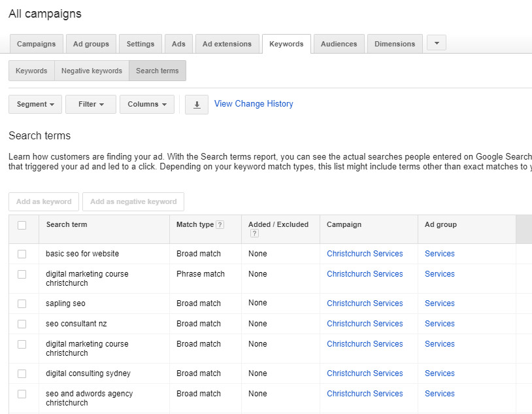Switch to the Campaigns tab
This screenshot has width=532, height=414.
(36, 44)
